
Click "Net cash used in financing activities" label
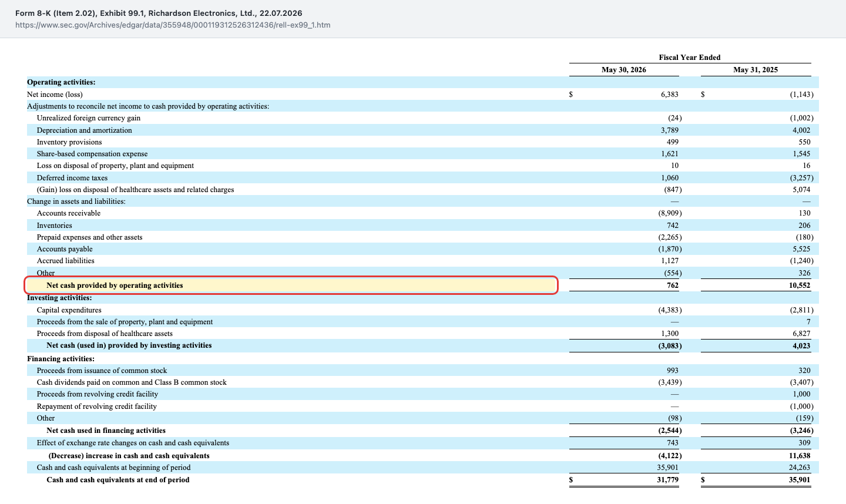click(x=106, y=431)
